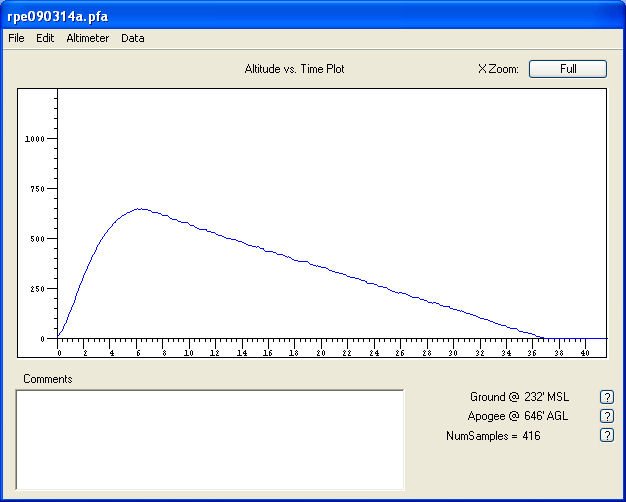Click inside the Comments text box
Viewport: 626px width, 502px height.
210,440
